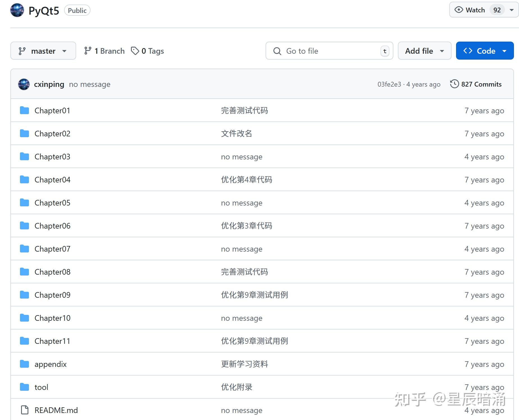Image resolution: width=519 pixels, height=420 pixels.
Task: View the 827 Commits history
Action: (481, 84)
